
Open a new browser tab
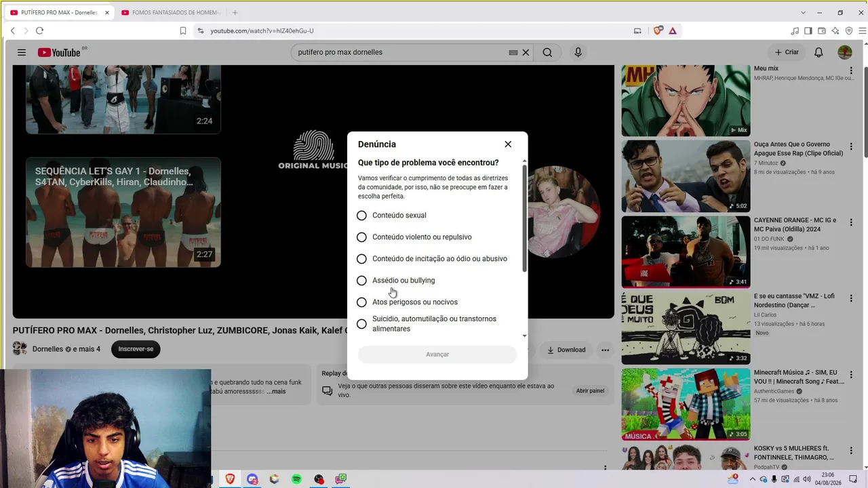pyautogui.click(x=235, y=12)
